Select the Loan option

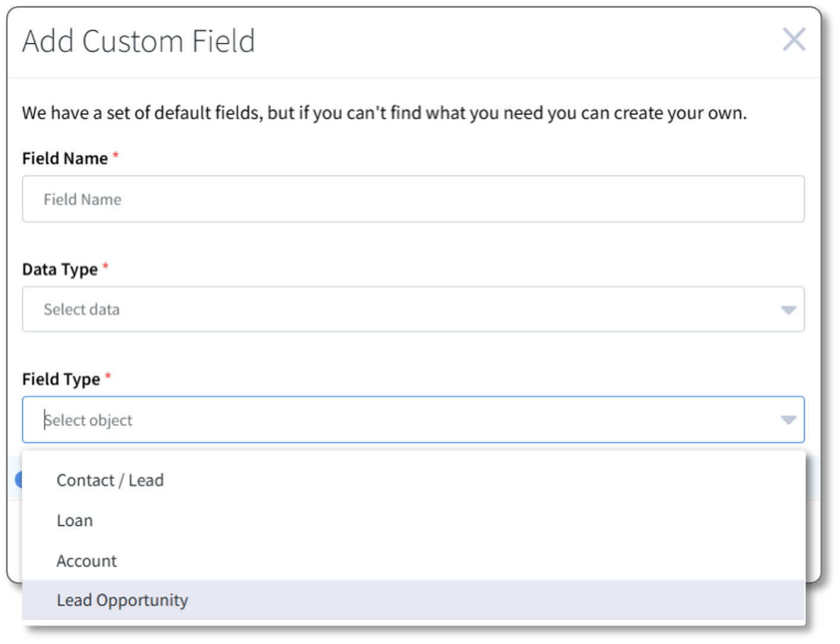[x=413, y=521]
